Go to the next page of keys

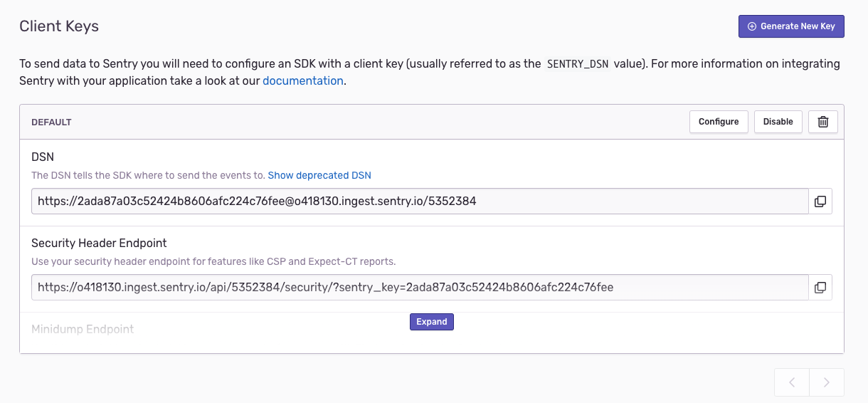coord(827,382)
